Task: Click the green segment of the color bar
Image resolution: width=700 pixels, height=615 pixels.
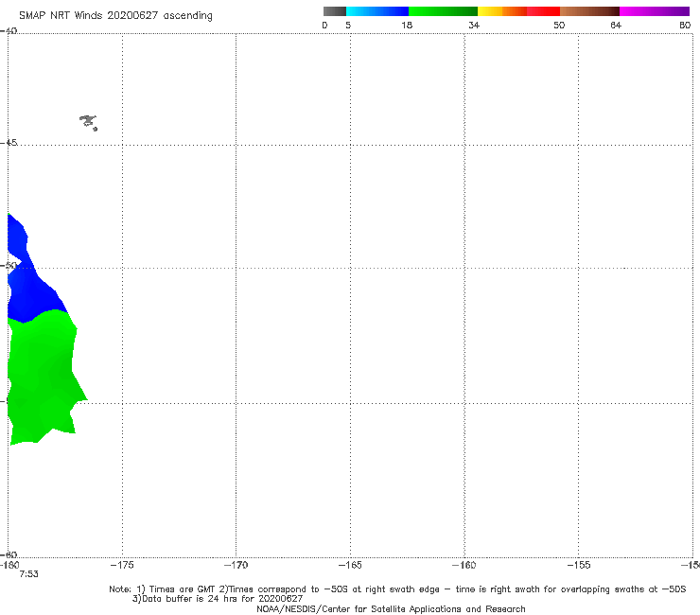Action: (x=443, y=11)
